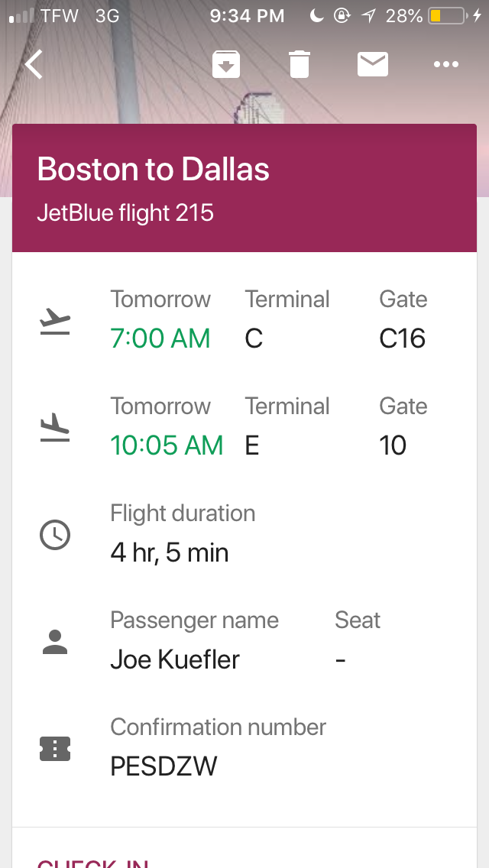Screen dimensions: 489x868
Task: Tap the confirmation number PESDZW
Action: [x=164, y=766]
